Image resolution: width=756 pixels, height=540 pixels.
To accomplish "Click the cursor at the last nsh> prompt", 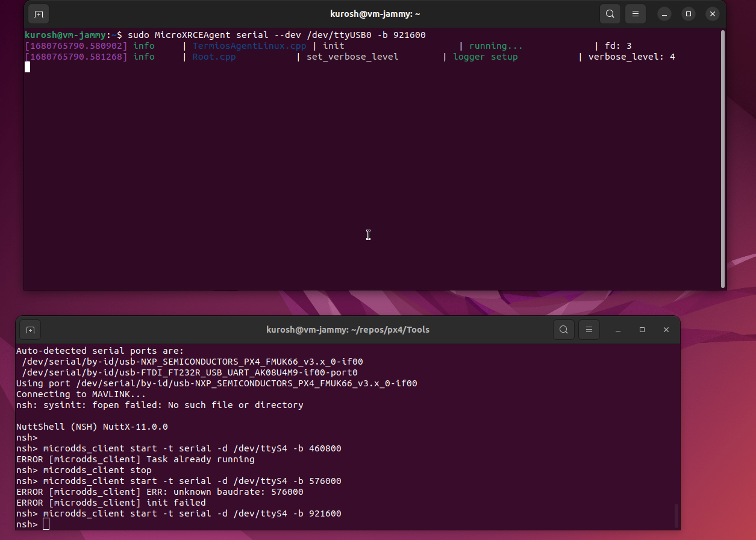I will (46, 524).
